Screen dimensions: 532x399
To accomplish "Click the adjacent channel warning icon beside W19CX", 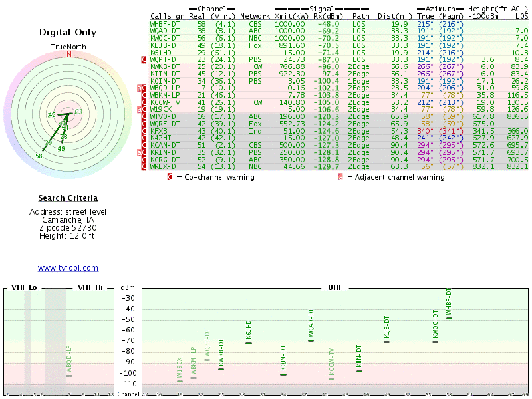I will click(x=139, y=110).
